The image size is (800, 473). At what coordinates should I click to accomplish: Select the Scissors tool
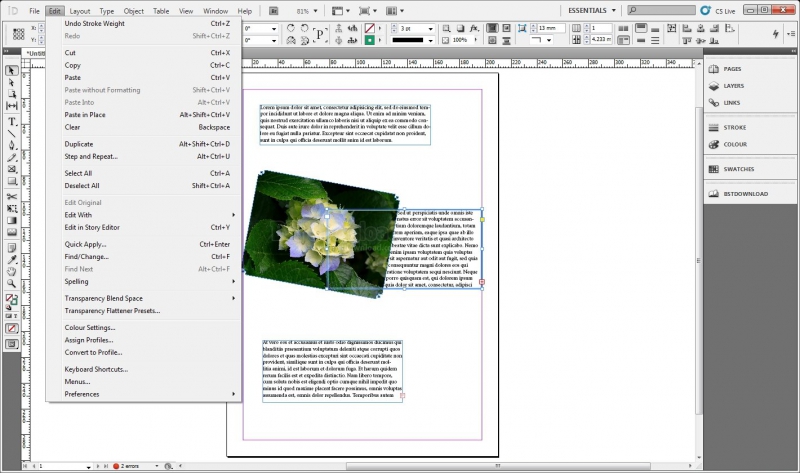(x=11, y=196)
